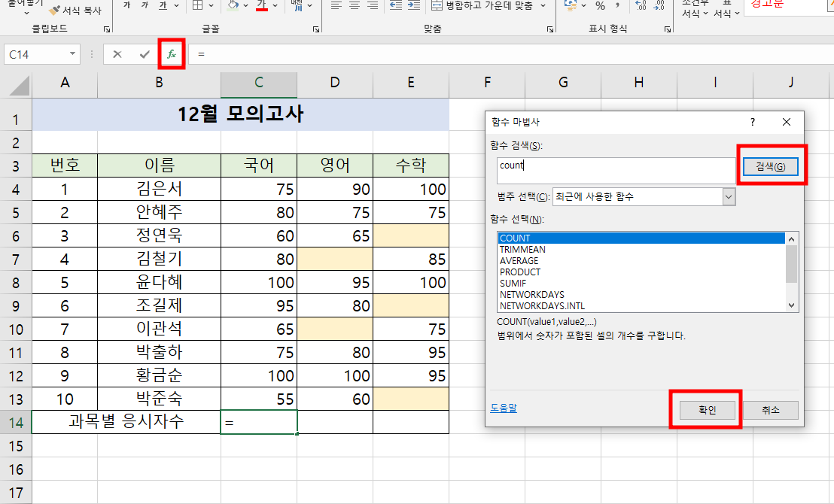The height and width of the screenshot is (504, 834).
Task: Open help ? in function wizard dialog
Action: click(752, 123)
